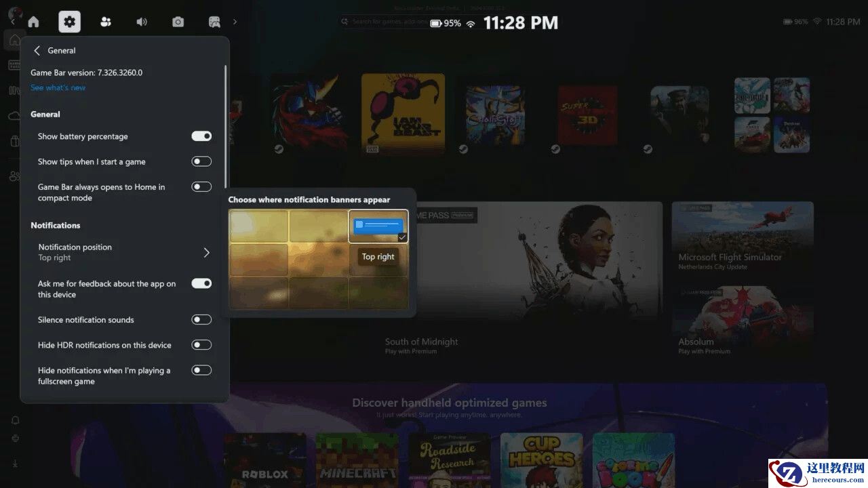Open the controller gallery widget icon

point(214,22)
